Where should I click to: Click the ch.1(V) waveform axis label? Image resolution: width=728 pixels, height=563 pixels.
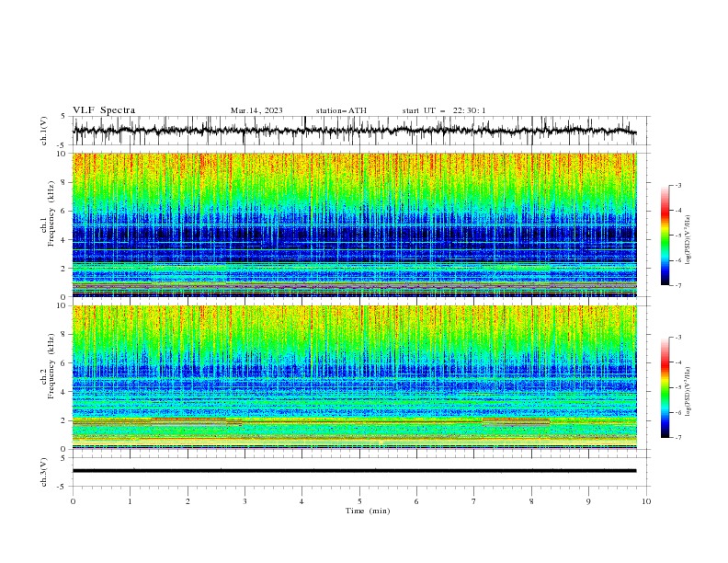[44, 131]
